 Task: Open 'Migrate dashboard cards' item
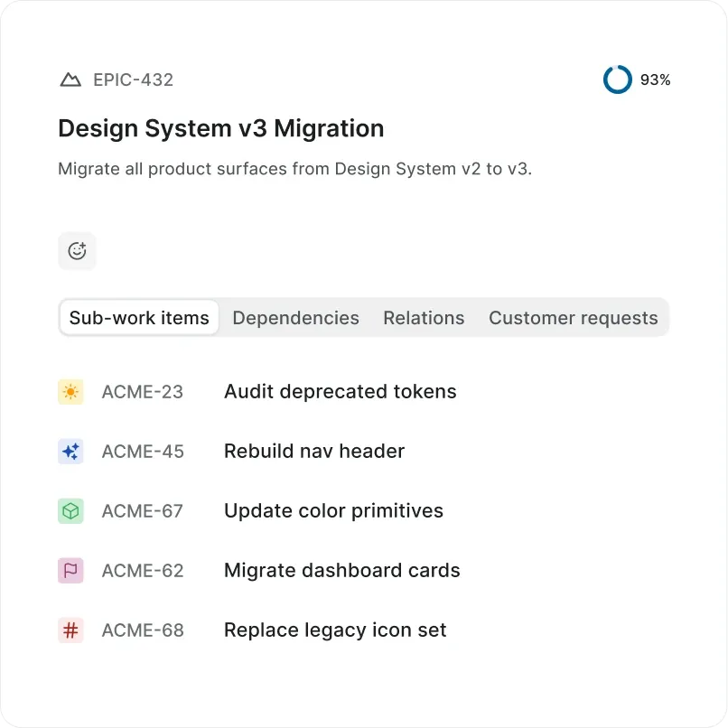click(342, 571)
